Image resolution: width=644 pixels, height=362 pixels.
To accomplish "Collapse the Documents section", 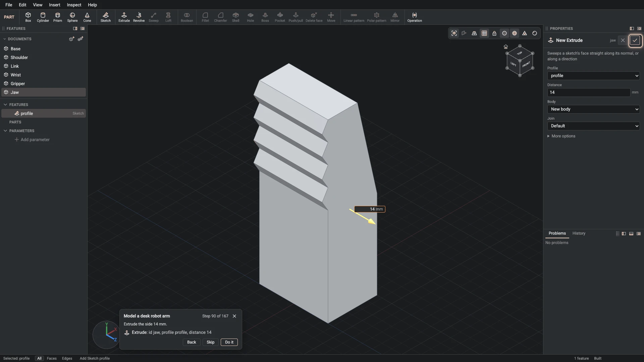I will 5,39.
